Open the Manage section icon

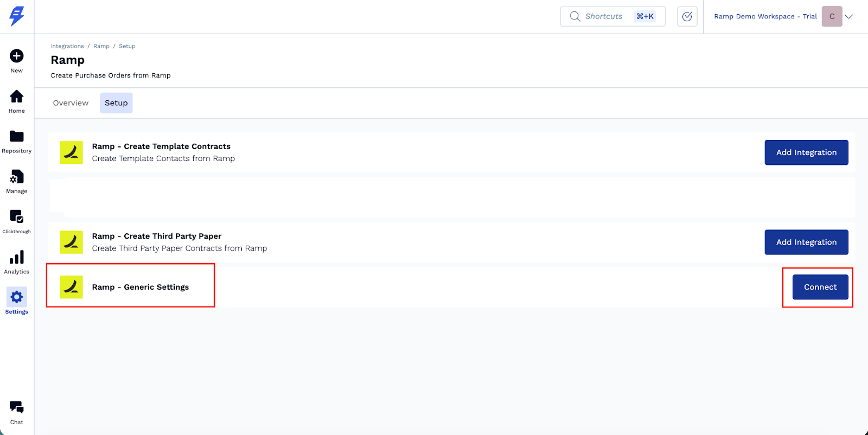[x=17, y=177]
